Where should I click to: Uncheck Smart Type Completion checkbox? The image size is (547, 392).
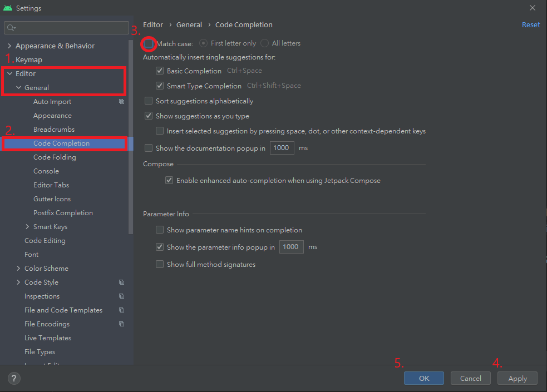160,86
